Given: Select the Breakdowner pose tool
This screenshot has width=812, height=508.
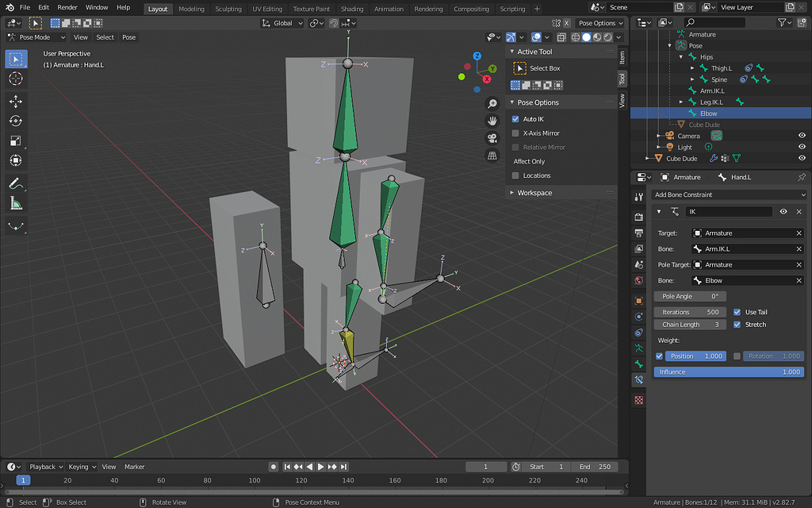Looking at the screenshot, I should coord(16,226).
